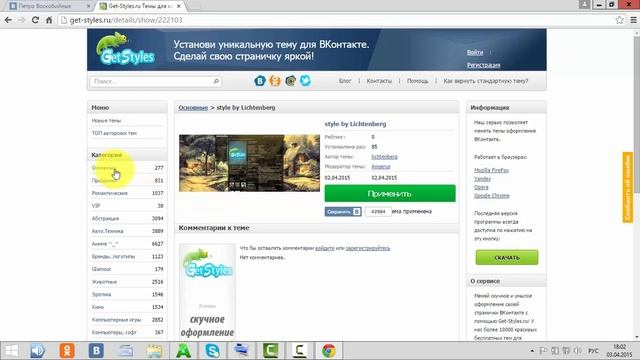The image size is (640, 360).
Task: Open the Помощь link
Action: click(x=418, y=81)
